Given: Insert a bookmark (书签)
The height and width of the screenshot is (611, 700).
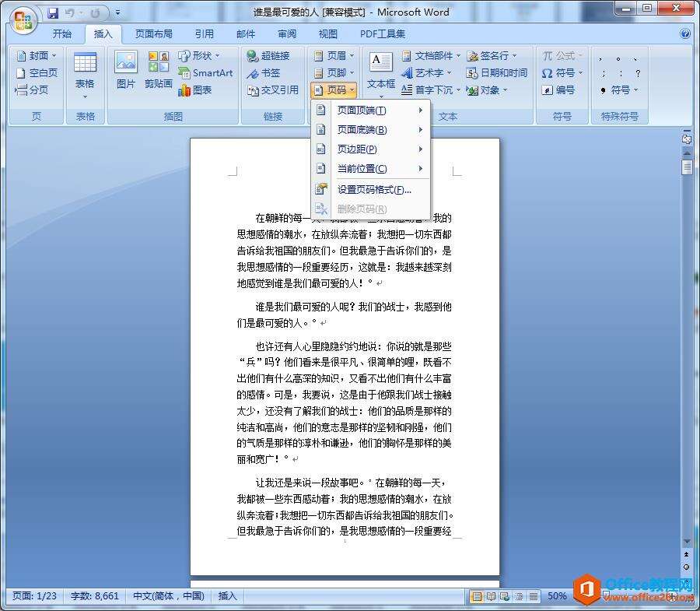Looking at the screenshot, I should (x=264, y=73).
